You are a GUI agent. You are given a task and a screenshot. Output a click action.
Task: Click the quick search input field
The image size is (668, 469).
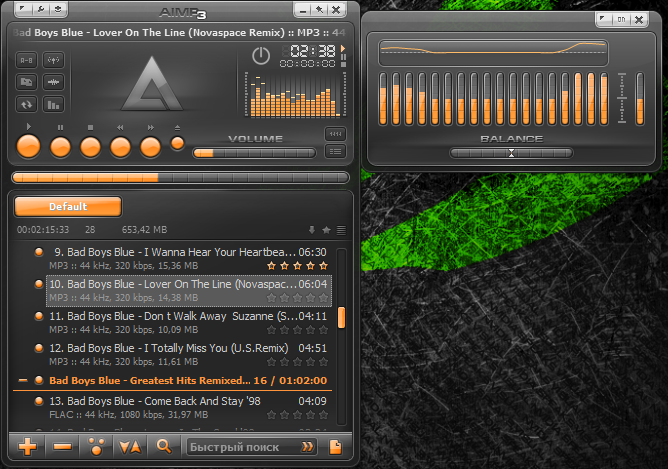[x=244, y=447]
